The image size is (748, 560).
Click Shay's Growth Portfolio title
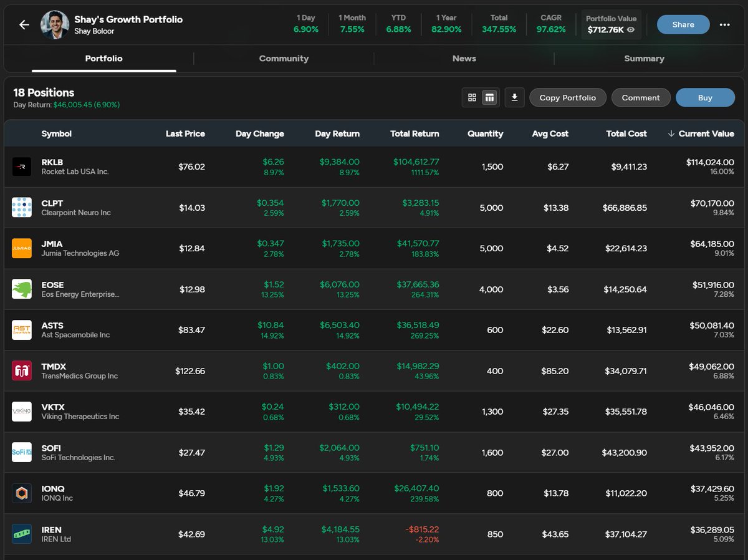(x=128, y=19)
